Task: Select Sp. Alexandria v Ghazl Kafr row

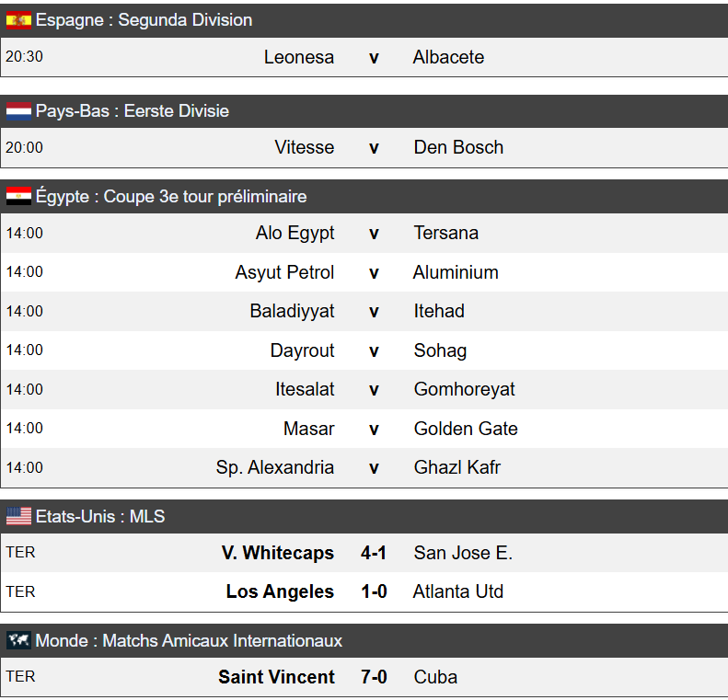Action: (x=374, y=467)
